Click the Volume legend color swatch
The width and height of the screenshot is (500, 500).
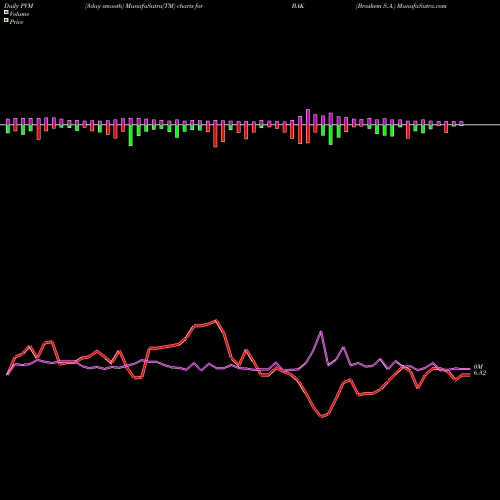tap(6, 12)
